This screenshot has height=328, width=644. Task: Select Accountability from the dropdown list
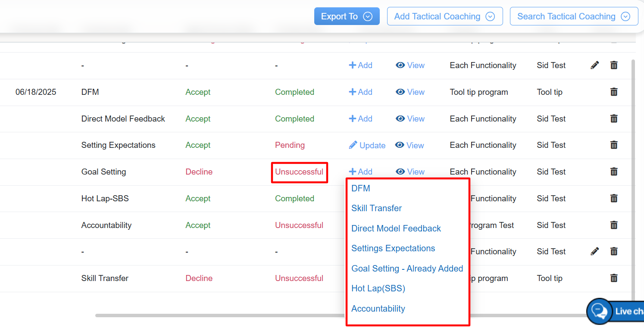point(378,309)
